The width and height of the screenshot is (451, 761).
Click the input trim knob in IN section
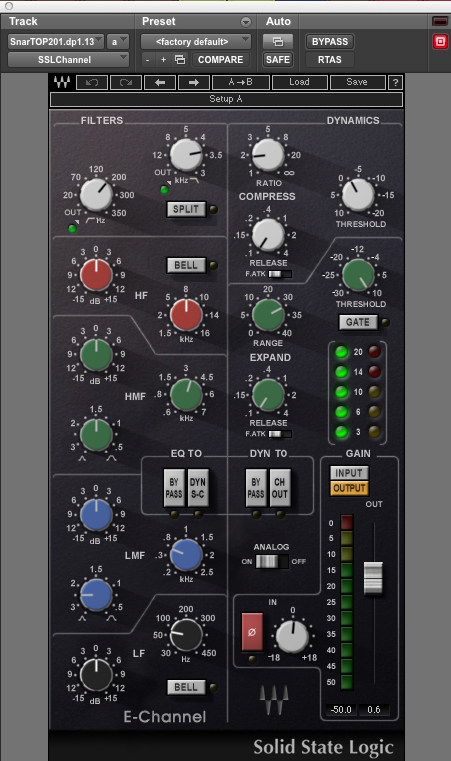coord(292,636)
